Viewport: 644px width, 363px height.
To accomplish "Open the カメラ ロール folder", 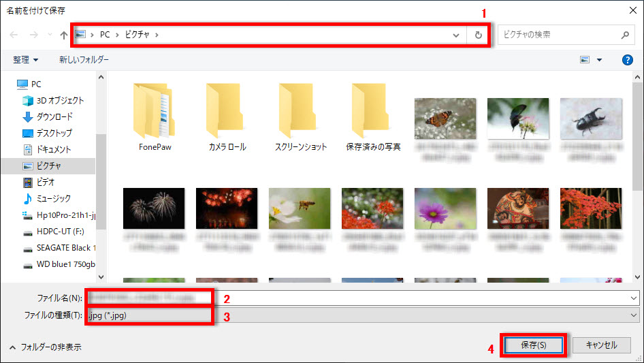I will (x=227, y=111).
